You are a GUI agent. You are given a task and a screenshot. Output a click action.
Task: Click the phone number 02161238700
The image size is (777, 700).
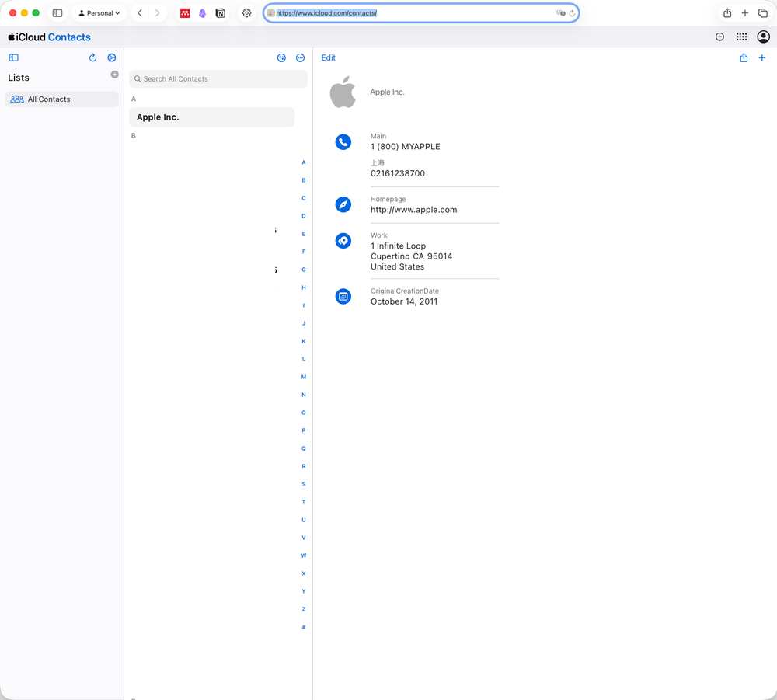coord(398,173)
